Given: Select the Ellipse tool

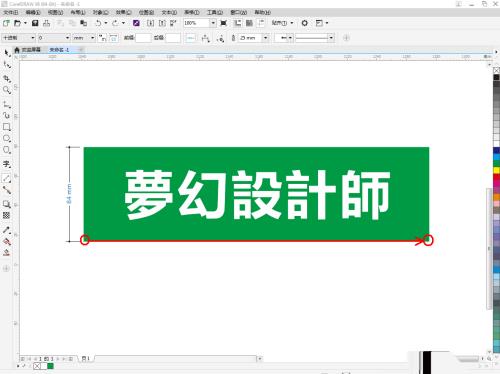Looking at the screenshot, I should pyautogui.click(x=7, y=138).
